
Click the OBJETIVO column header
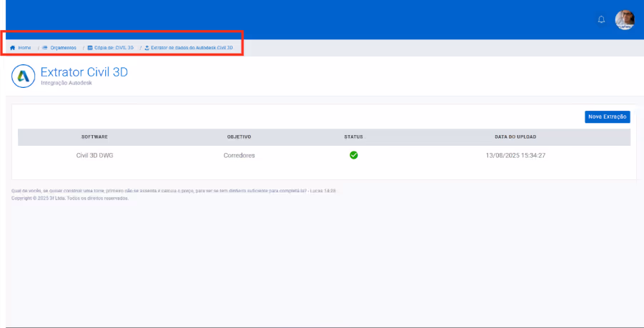coord(239,136)
